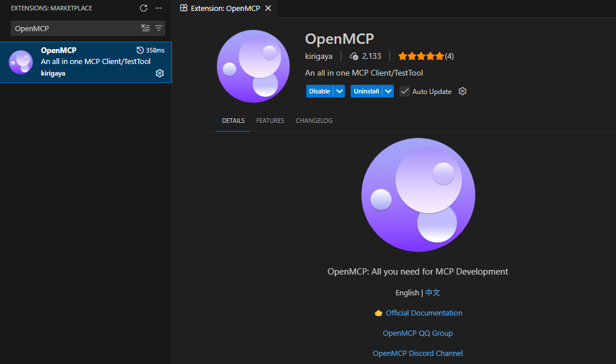Click the install count download icon

click(x=354, y=56)
